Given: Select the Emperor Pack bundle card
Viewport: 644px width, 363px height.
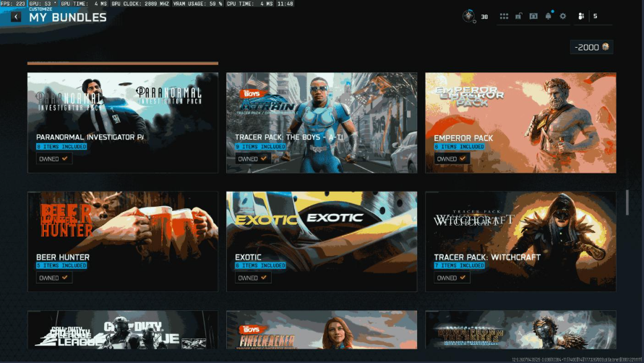Looking at the screenshot, I should (520, 122).
